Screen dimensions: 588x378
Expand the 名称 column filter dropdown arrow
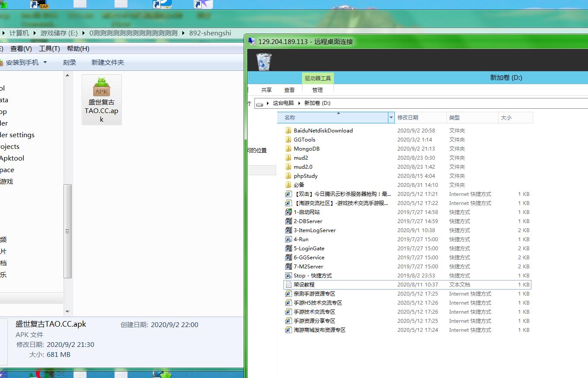click(x=391, y=117)
